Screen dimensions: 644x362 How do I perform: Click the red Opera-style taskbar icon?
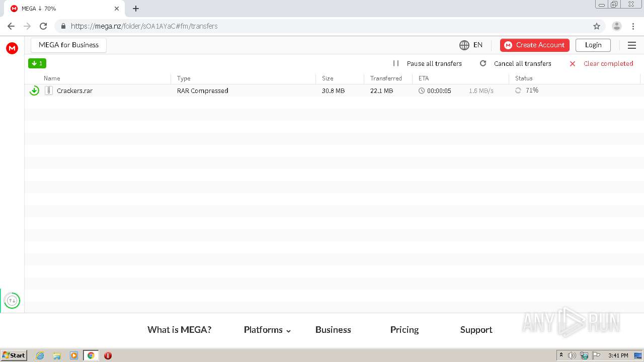pos(108,355)
